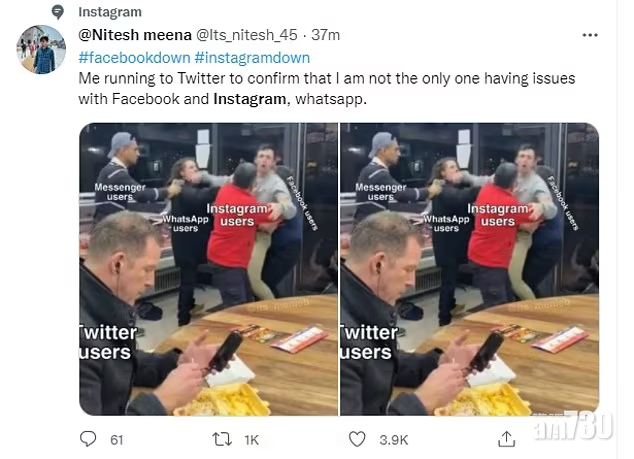Click the topic pin icon beside the Instagram label
The image size is (634, 459).
(58, 12)
